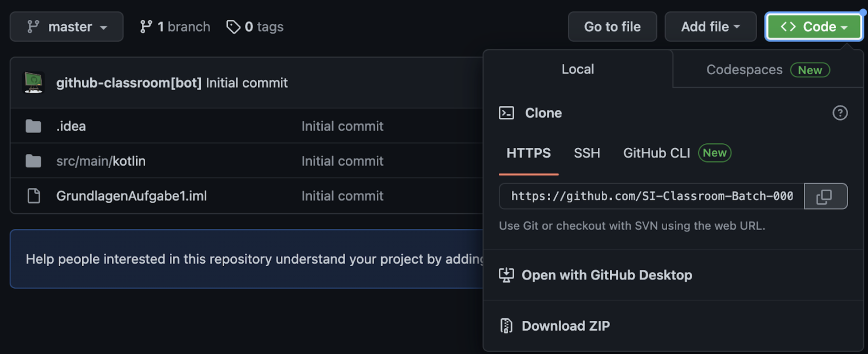Select the SSH clone tab
This screenshot has height=354, width=868.
click(x=587, y=153)
